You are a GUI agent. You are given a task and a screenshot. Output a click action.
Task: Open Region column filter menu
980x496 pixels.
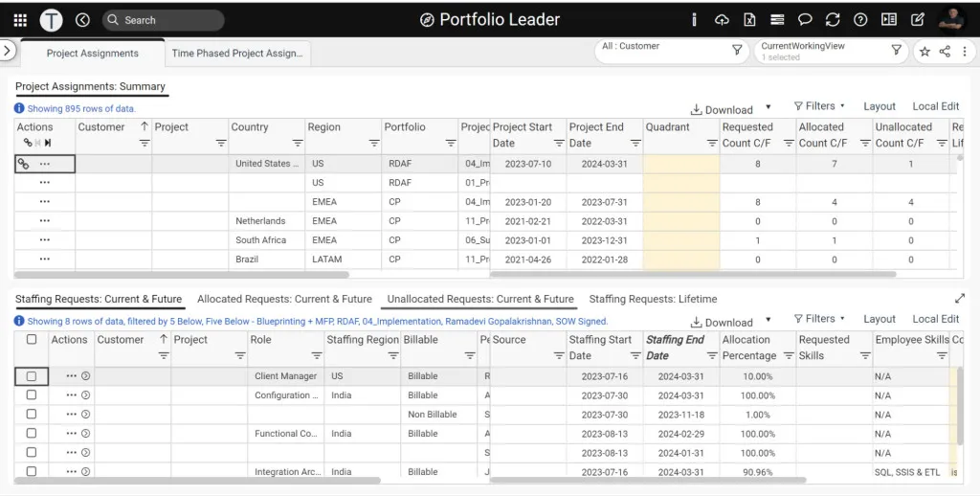(374, 144)
